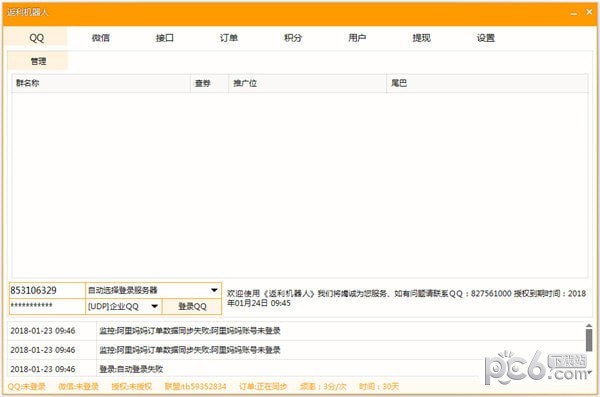Sort by 群名称 column header
This screenshot has height=397, width=600.
coord(101,83)
